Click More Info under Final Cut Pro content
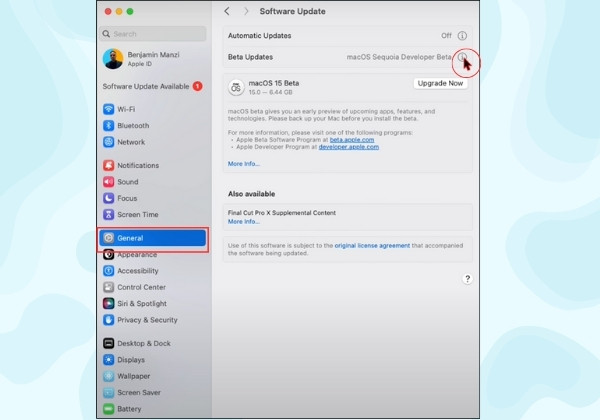 pyautogui.click(x=244, y=221)
